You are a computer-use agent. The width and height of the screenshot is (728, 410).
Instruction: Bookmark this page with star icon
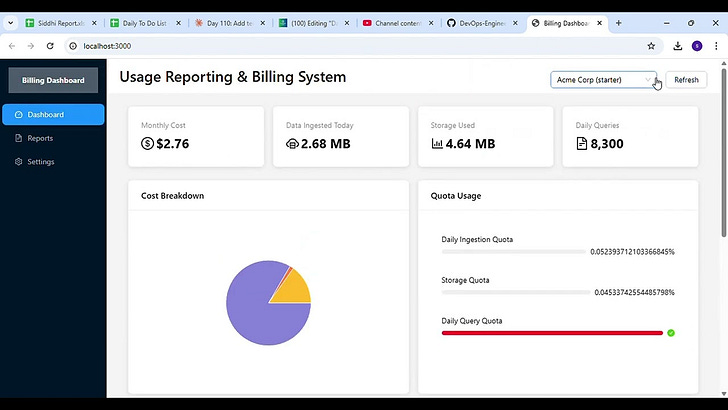[651, 46]
